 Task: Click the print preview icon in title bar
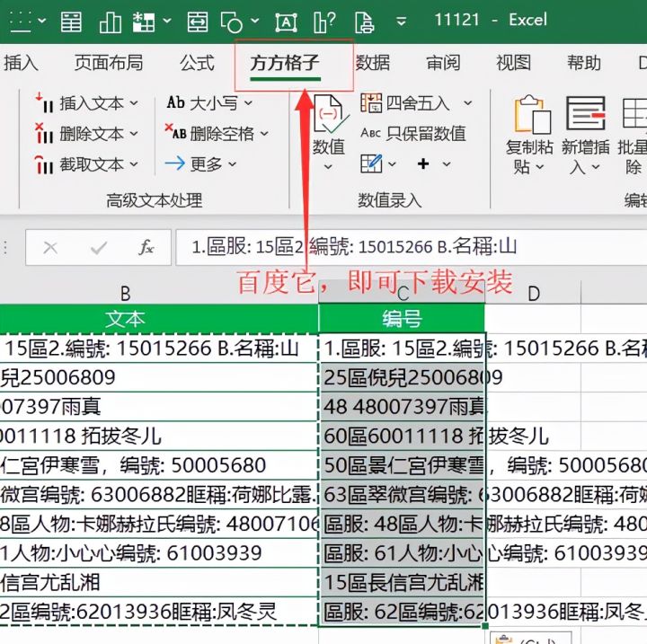click(x=364, y=22)
